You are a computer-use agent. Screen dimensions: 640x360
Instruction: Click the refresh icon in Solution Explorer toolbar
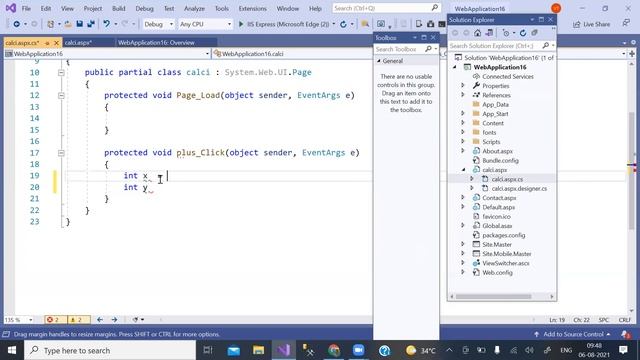pyautogui.click(x=523, y=33)
